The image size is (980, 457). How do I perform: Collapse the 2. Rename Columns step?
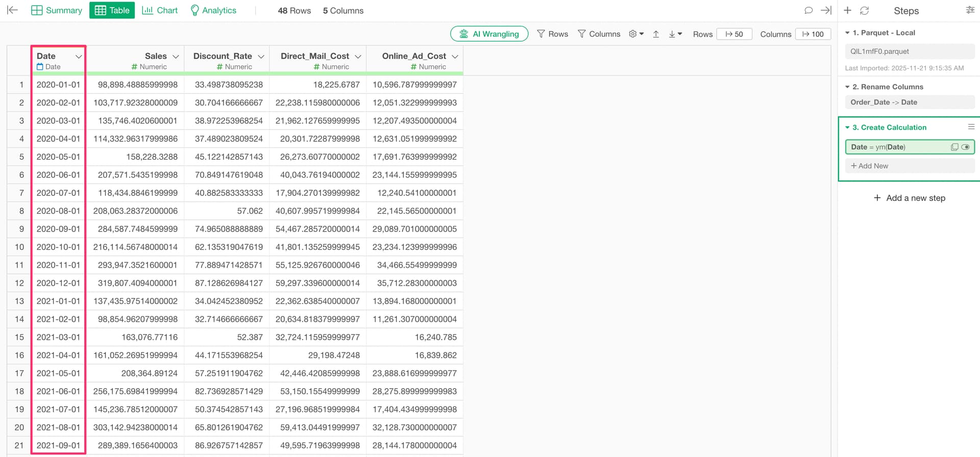point(847,87)
